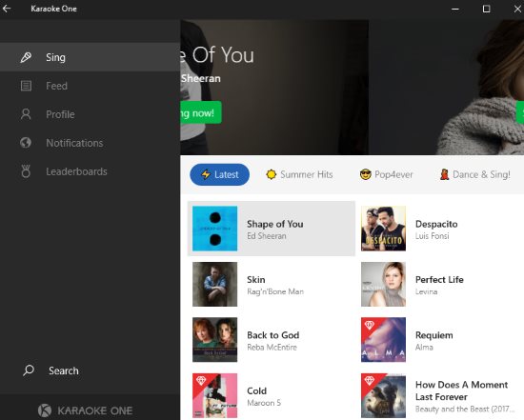Select the Cold song title
The height and width of the screenshot is (420, 524).
(x=256, y=390)
